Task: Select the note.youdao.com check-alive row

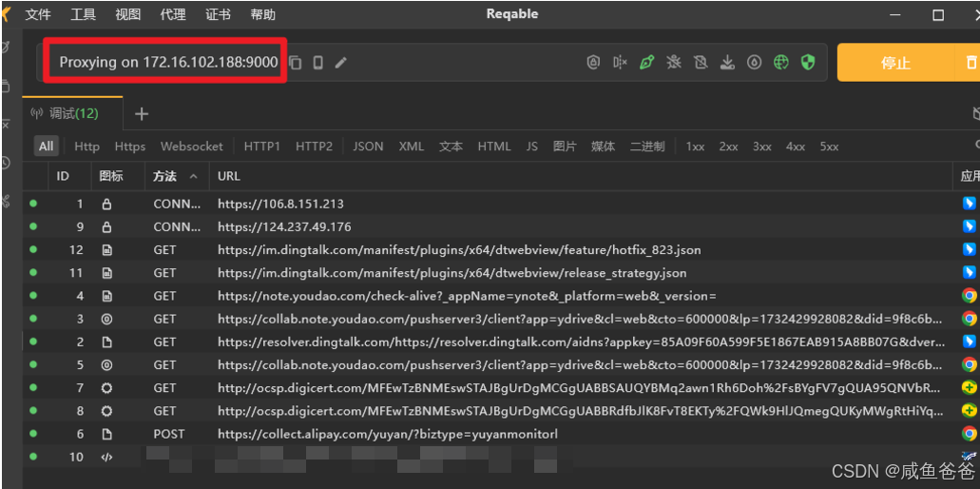Action: click(501, 296)
